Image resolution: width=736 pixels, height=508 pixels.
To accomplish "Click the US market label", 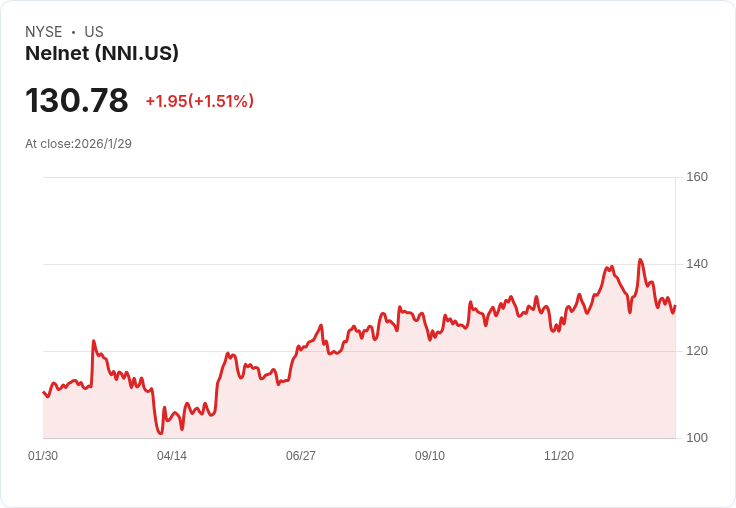I will tap(94, 32).
